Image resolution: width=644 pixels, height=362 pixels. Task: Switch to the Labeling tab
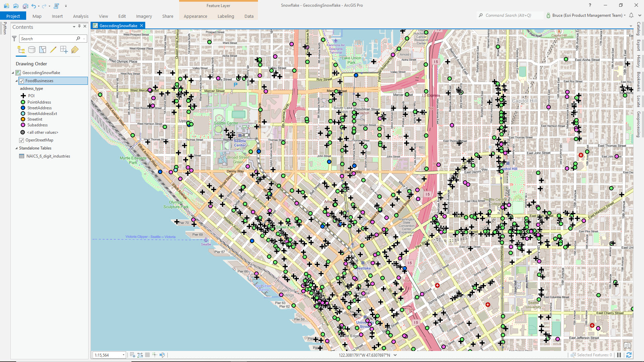[226, 16]
